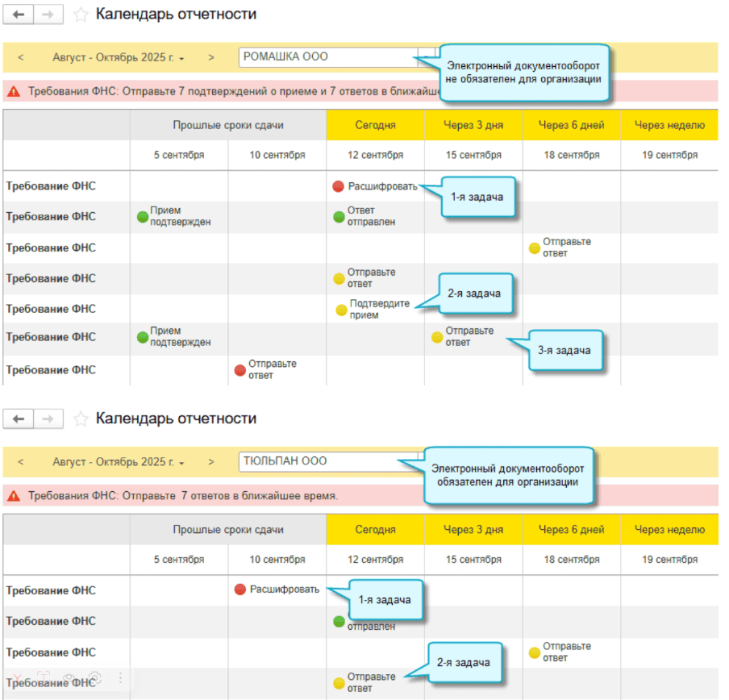Expand the organization list next to РОМАШКА ООО

pyautogui.click(x=426, y=57)
